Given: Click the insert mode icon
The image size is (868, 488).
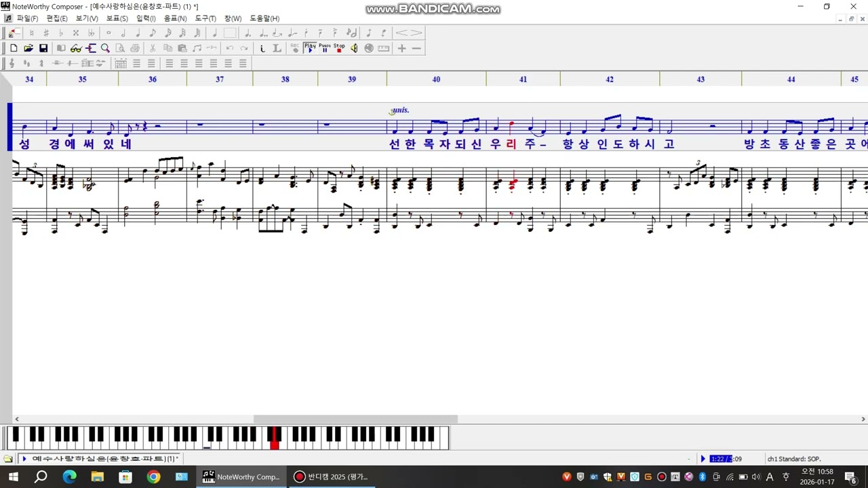Looking at the screenshot, I should coord(14,33).
